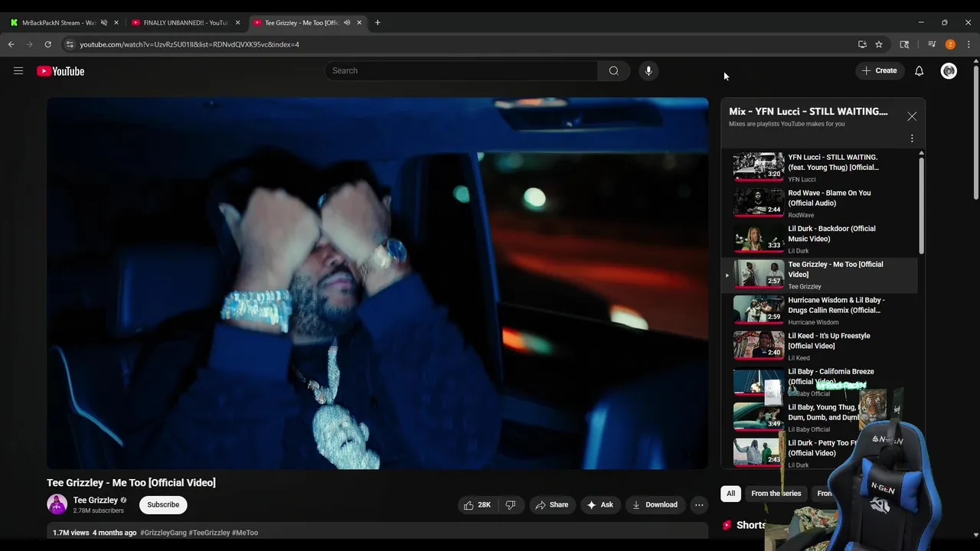Viewport: 980px width, 551px height.
Task: Open a new browser tab
Action: pos(377,22)
